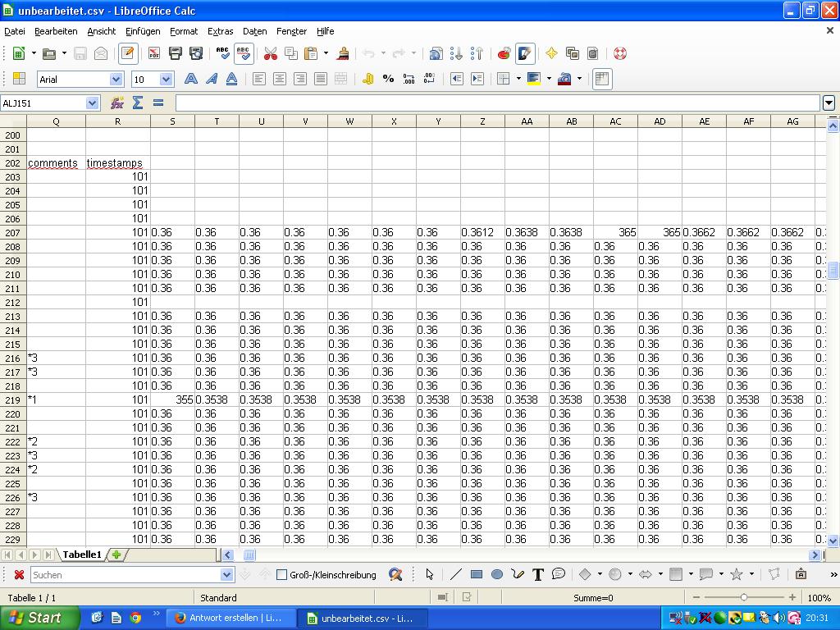Click the zoom out minus button
The width and height of the screenshot is (840, 630).
click(x=696, y=597)
